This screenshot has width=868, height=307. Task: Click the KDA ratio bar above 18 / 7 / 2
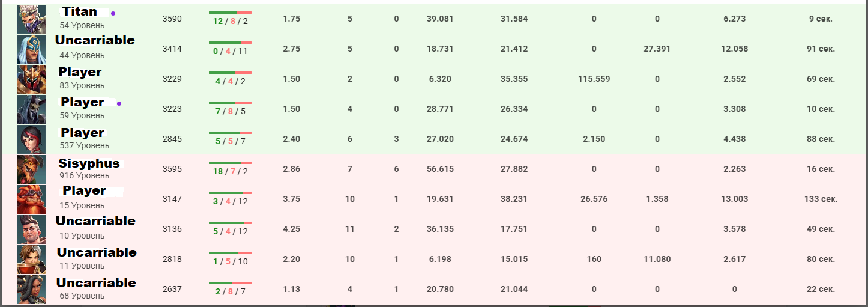[231, 162]
